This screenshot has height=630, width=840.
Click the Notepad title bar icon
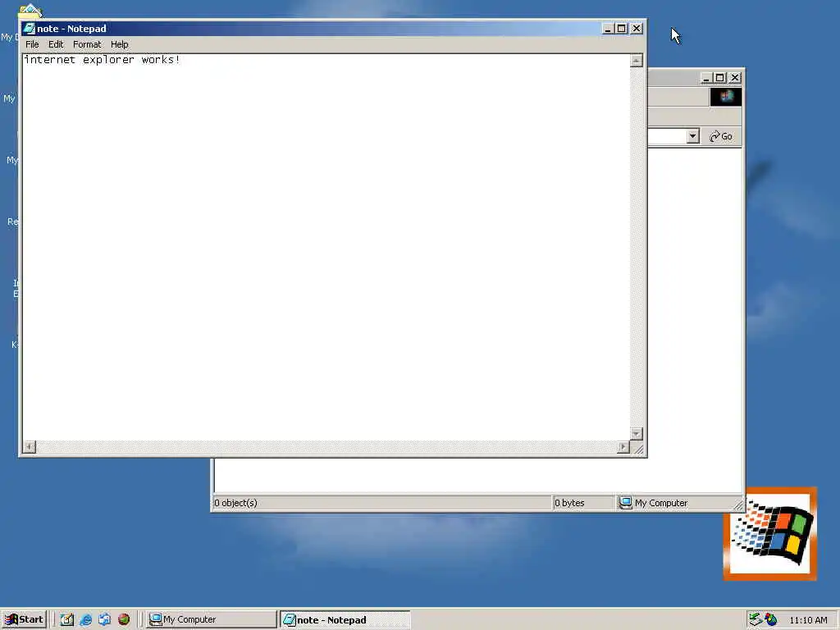pos(29,29)
